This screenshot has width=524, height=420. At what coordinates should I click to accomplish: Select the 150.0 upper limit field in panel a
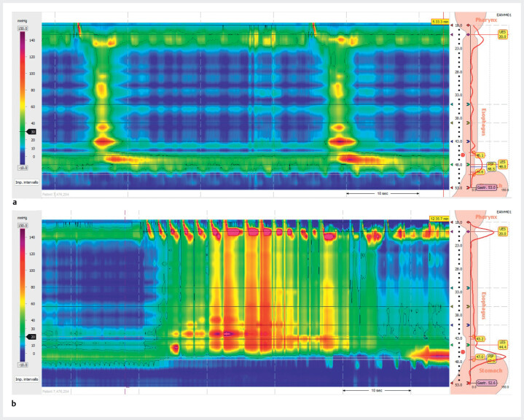coord(23,28)
